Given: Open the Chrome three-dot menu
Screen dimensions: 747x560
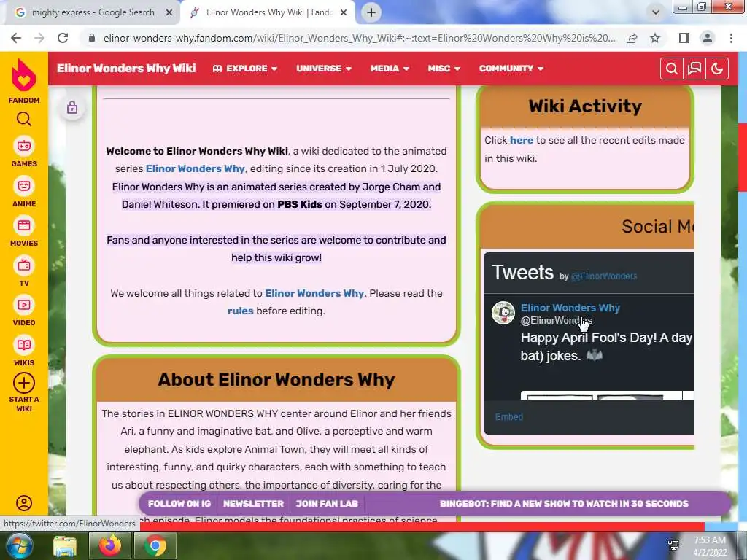Looking at the screenshot, I should click(731, 38).
